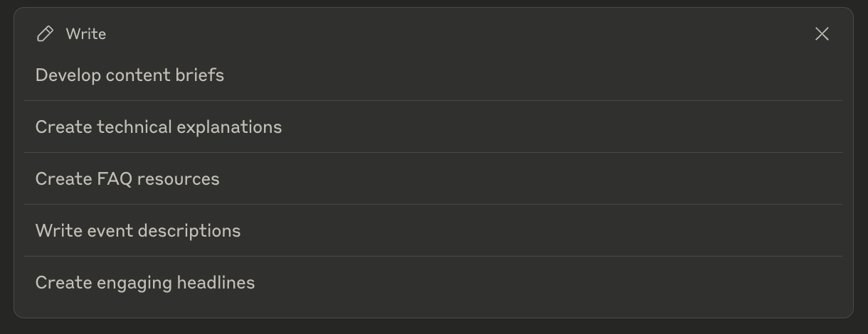Start a technical explanations prompt
868x334 pixels.
433,127
